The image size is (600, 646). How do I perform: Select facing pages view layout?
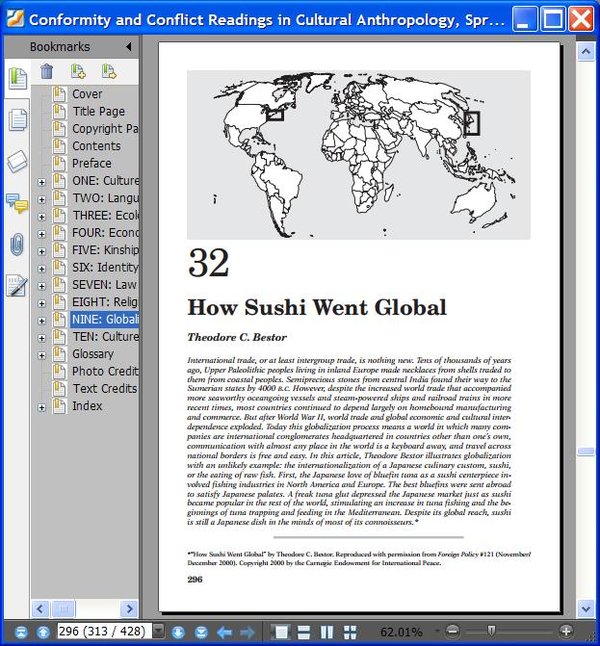pos(327,632)
